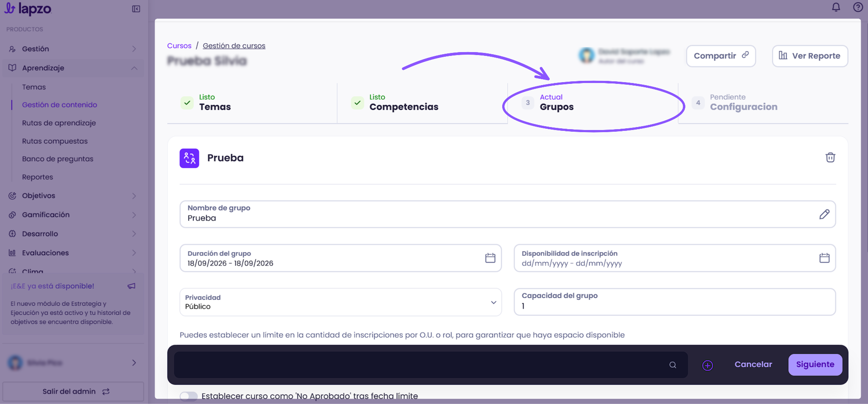Expand the Objetivos menu
868x404 pixels.
point(73,196)
